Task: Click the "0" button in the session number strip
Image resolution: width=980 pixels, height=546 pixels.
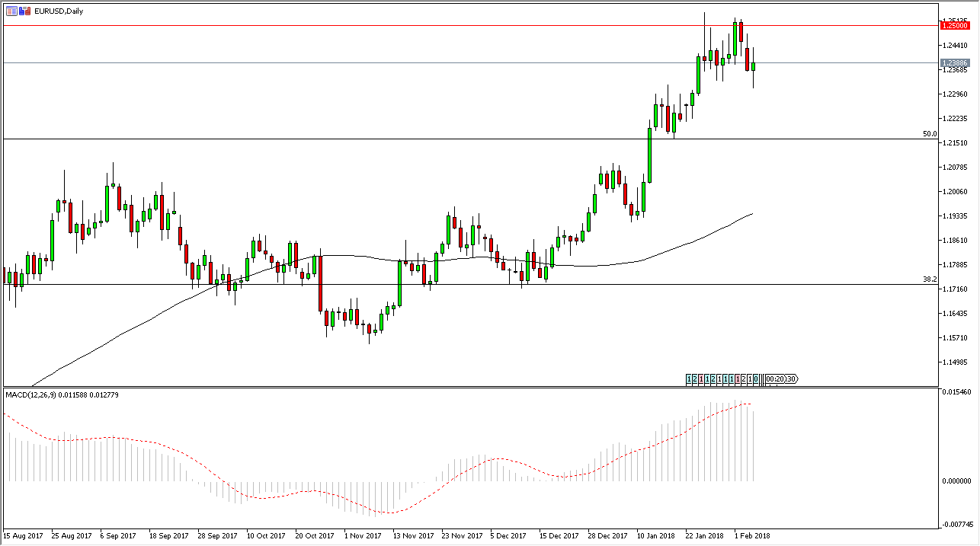Action: [x=754, y=379]
